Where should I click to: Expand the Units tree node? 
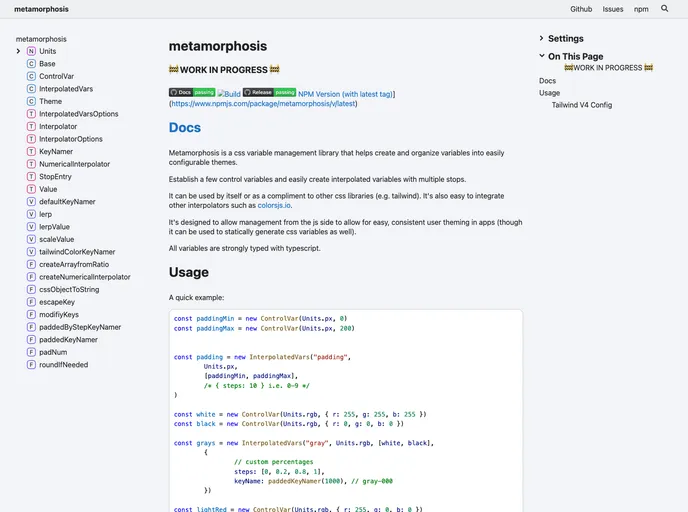[x=18, y=51]
